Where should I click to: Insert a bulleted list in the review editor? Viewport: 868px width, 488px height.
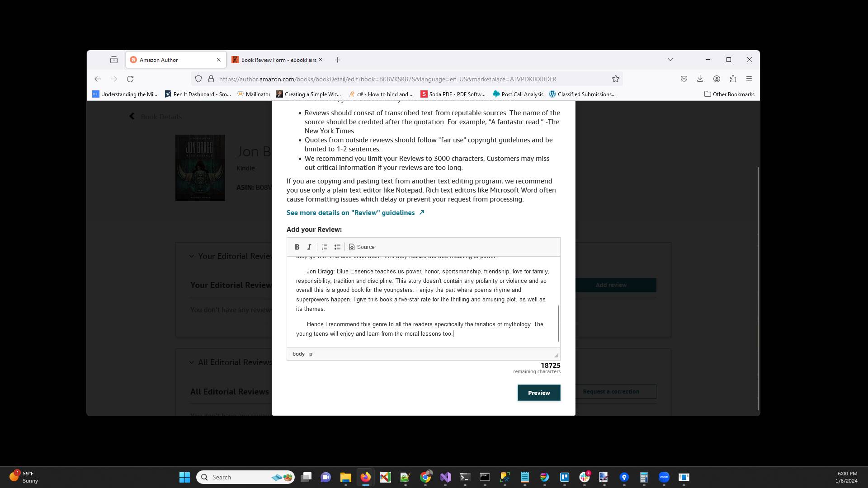tap(337, 247)
